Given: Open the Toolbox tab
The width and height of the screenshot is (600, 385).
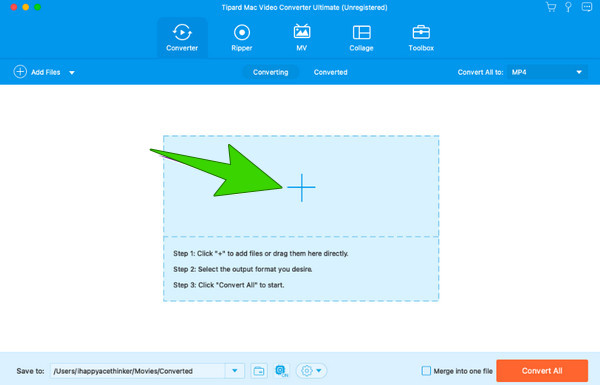Looking at the screenshot, I should point(421,38).
